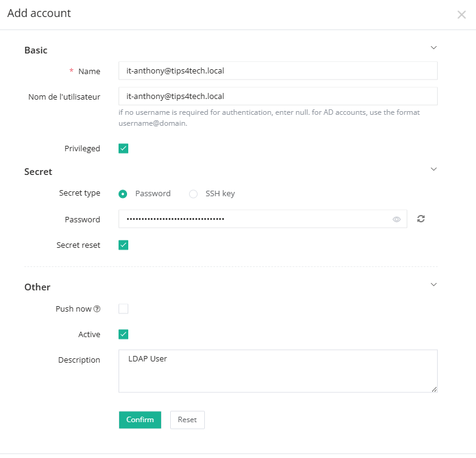
Task: Collapse the Secret section chevron
Action: 433,169
